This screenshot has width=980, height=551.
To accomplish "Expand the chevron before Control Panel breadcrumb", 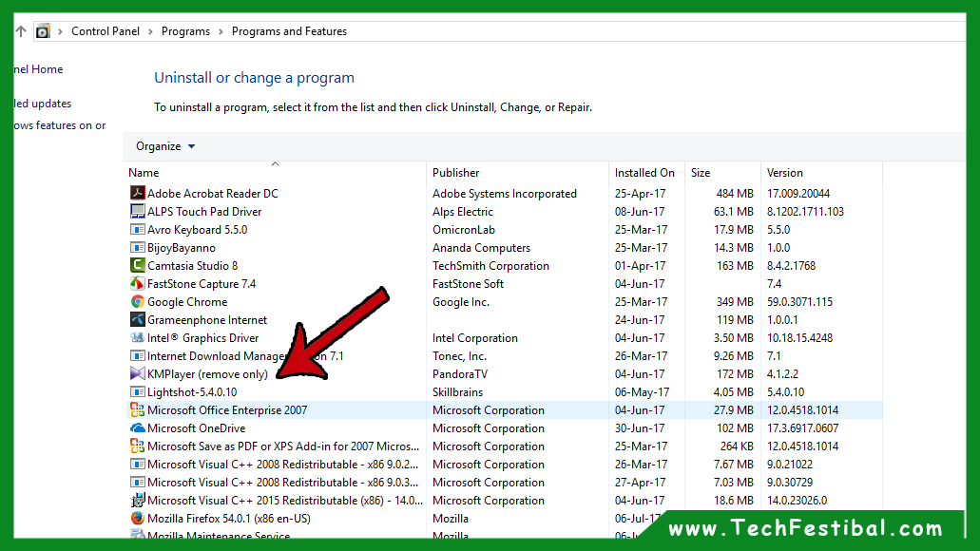I will pos(60,31).
